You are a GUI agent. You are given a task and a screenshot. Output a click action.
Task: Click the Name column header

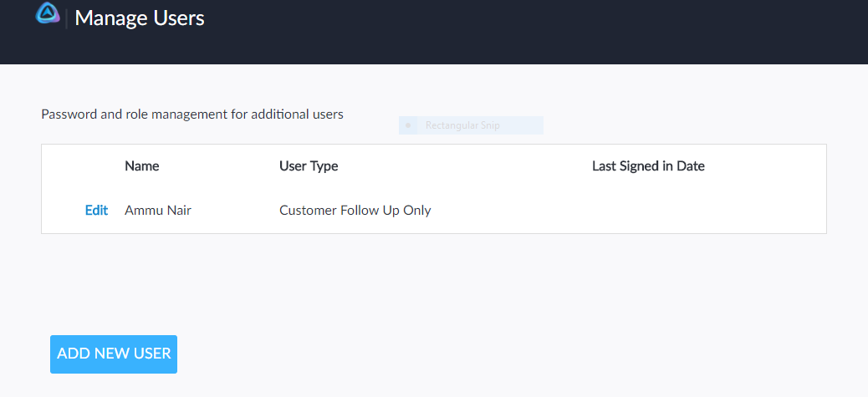[x=141, y=166]
